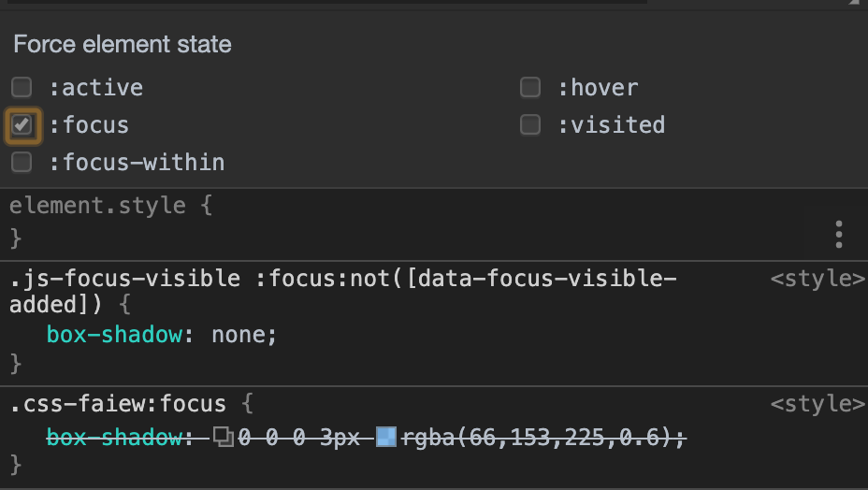This screenshot has width=868, height=490.
Task: Click the box-shadow property name in first rule
Action: pyautogui.click(x=114, y=335)
